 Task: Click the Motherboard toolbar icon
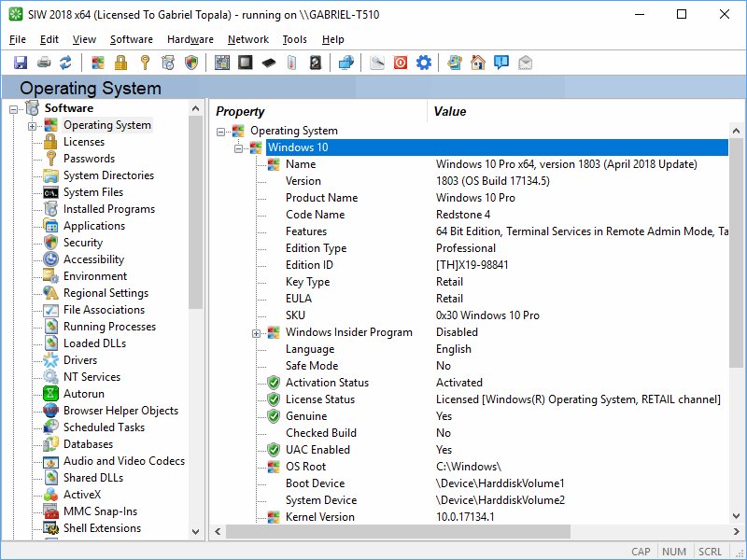click(x=222, y=63)
